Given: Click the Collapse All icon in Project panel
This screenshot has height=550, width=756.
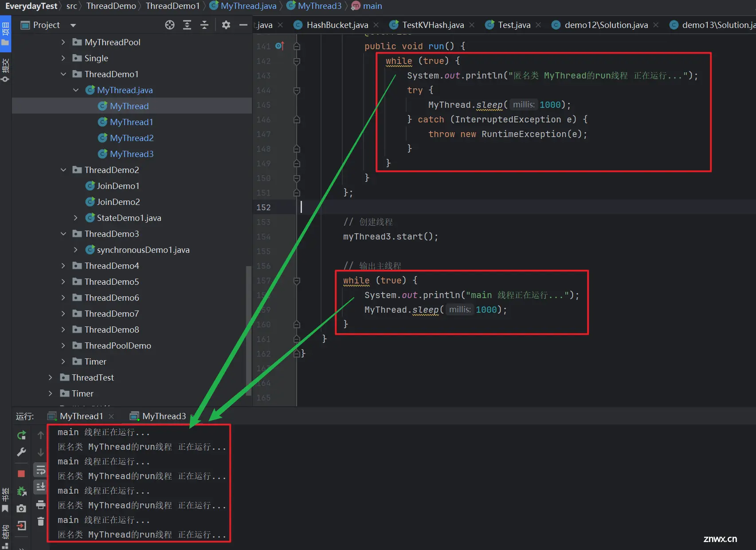Looking at the screenshot, I should tap(204, 25).
